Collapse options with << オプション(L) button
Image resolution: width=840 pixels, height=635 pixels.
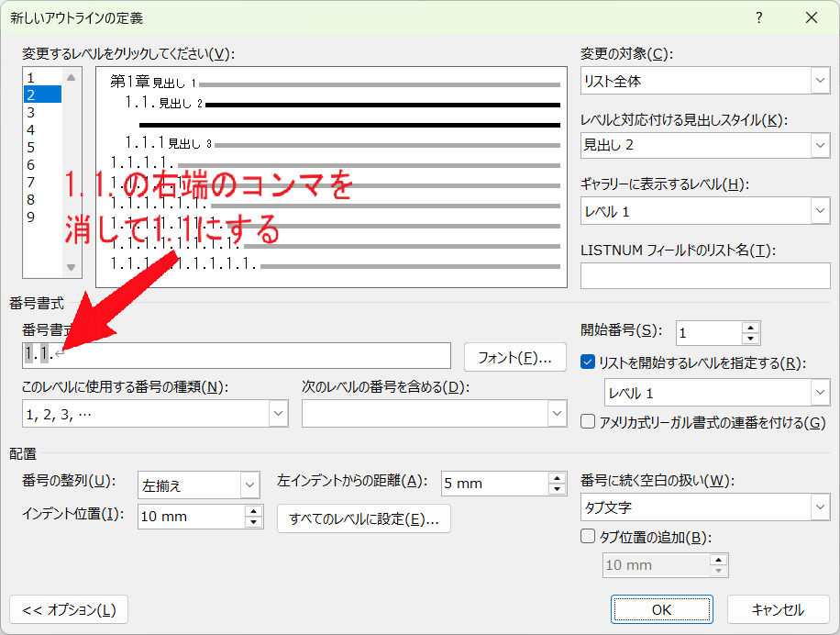pos(69,610)
